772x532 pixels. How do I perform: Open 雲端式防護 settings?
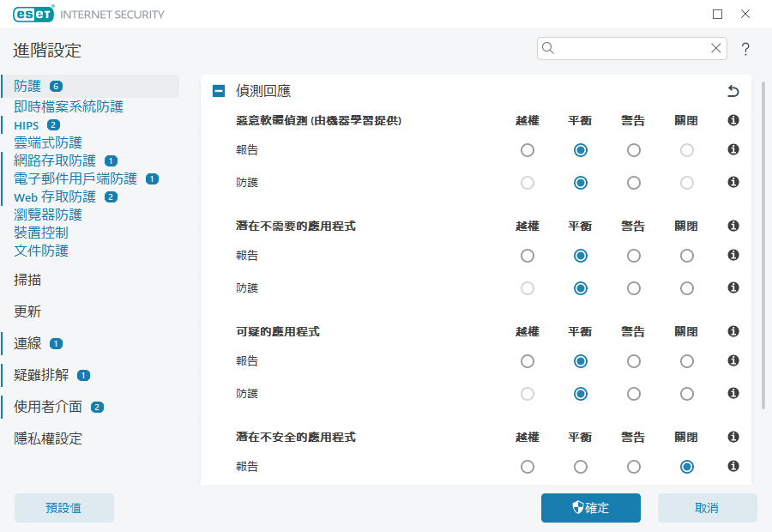pos(48,142)
